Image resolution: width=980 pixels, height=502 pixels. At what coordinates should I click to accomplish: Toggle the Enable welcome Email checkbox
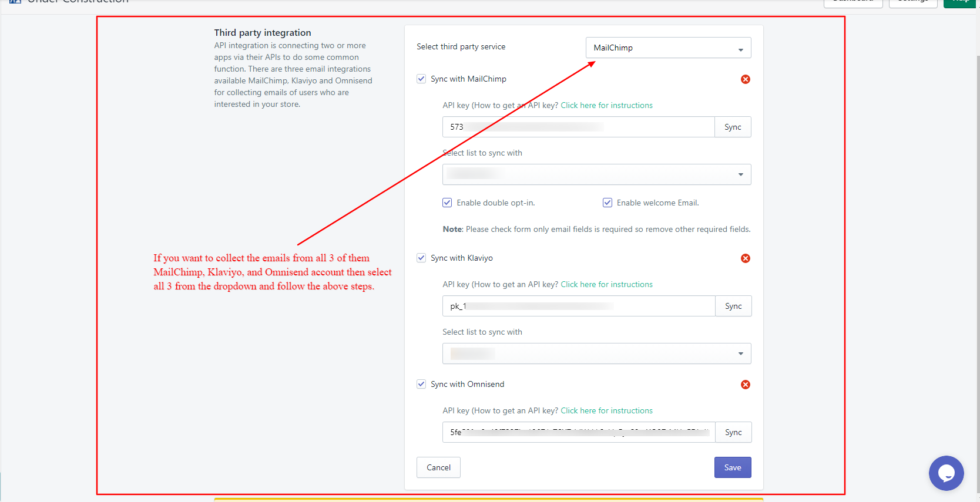(608, 203)
